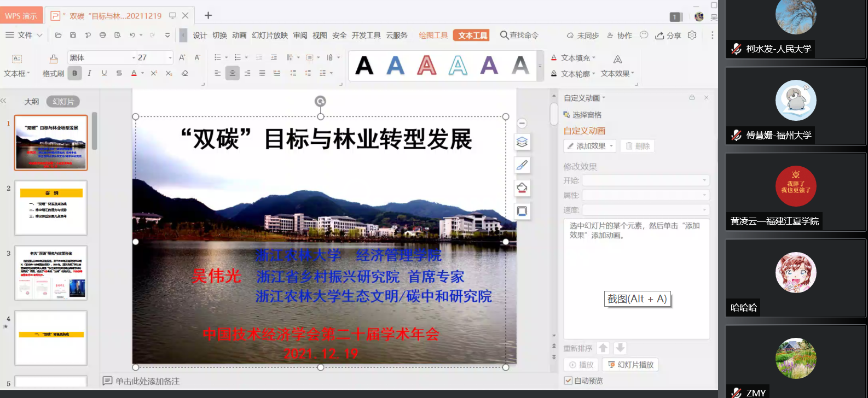Toggle bold formatting

pyautogui.click(x=74, y=73)
